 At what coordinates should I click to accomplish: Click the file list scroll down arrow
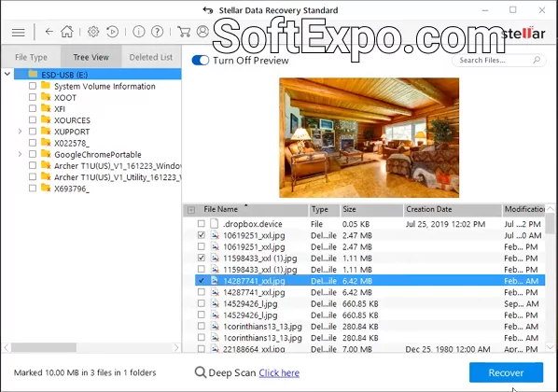click(551, 347)
